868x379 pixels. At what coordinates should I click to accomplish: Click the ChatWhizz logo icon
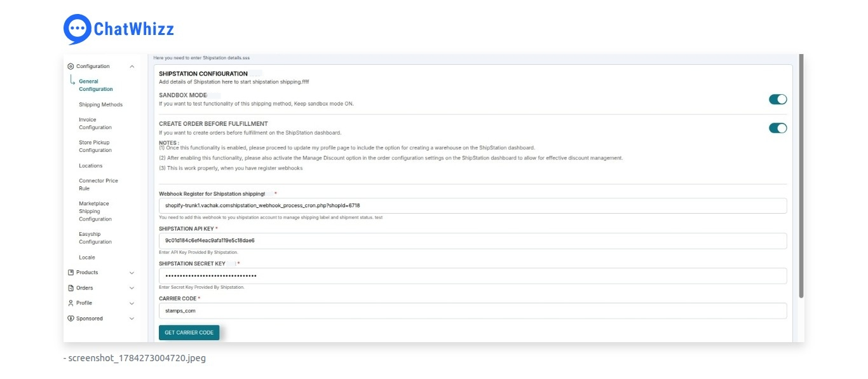pyautogui.click(x=77, y=29)
